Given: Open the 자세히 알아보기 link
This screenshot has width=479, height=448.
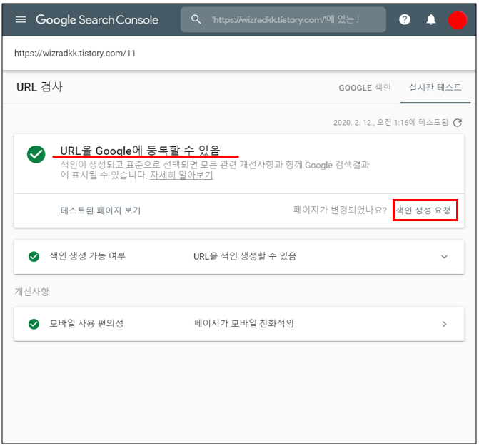Looking at the screenshot, I should 181,175.
